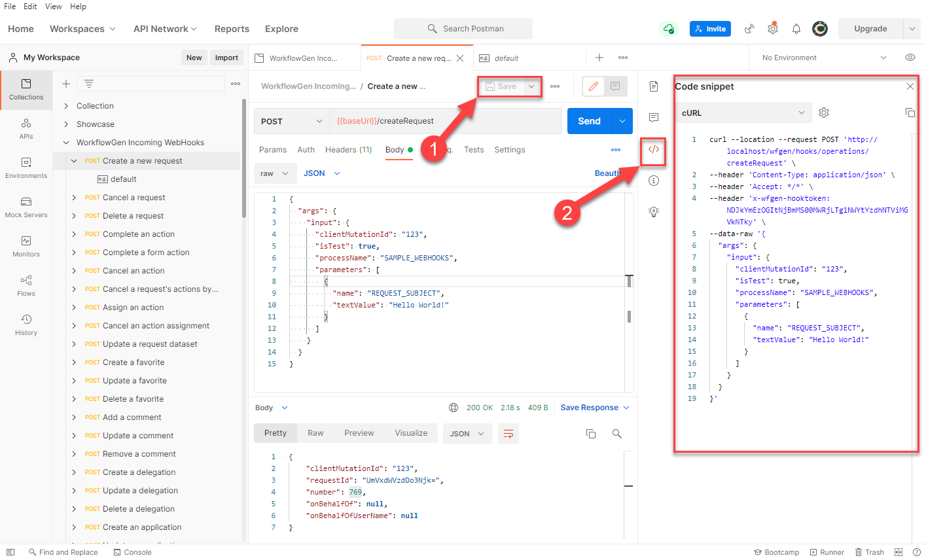926x560 pixels.
Task: Open Find and Replace in status bar
Action: 63,552
